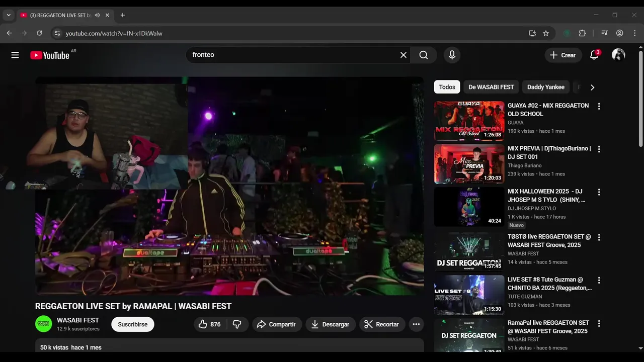
Task: Open MIX HALLOWEEN 2025 thumbnail
Action: (469, 207)
